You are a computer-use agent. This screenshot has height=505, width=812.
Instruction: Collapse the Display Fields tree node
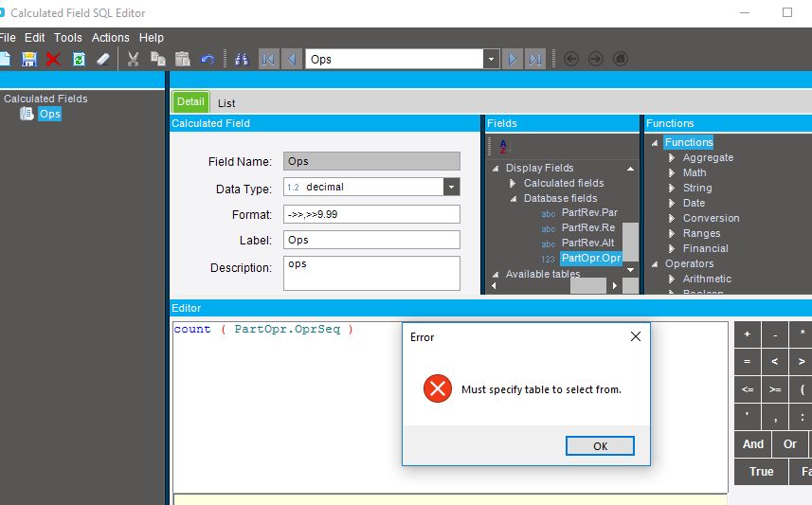click(x=496, y=169)
